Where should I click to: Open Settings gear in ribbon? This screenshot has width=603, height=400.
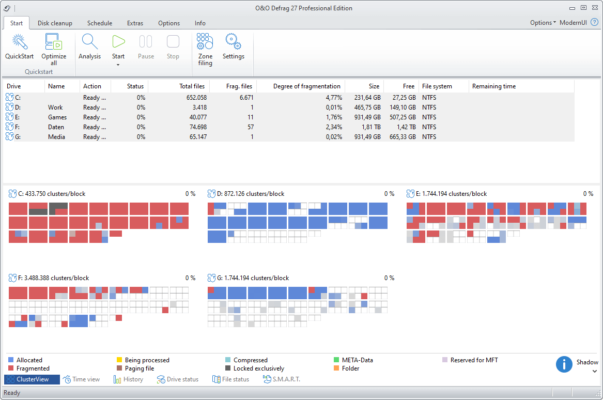[x=233, y=42]
